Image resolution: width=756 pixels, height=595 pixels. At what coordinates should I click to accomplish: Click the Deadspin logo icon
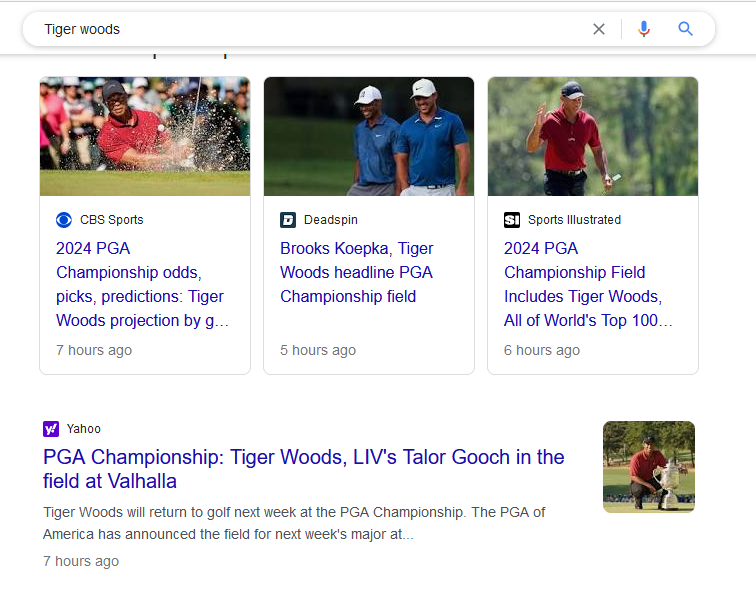[288, 220]
